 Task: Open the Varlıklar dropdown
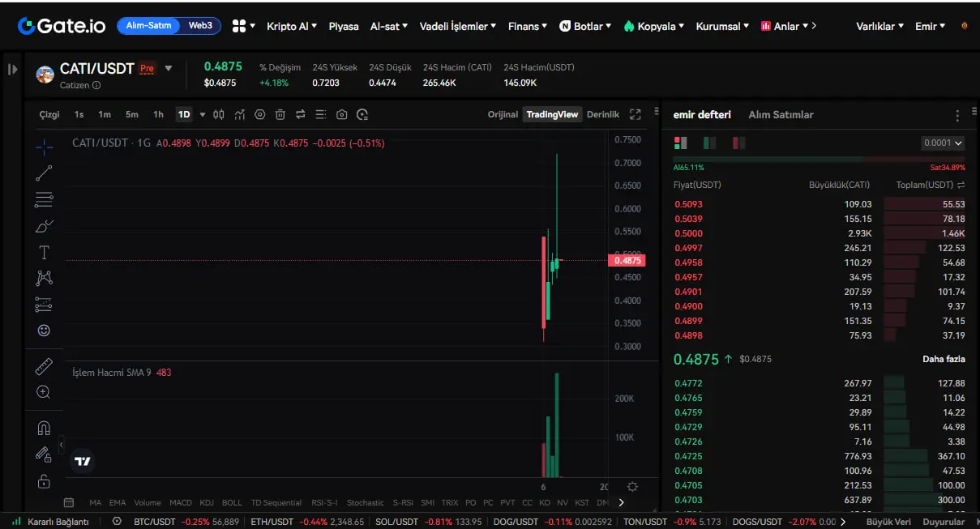pos(880,26)
